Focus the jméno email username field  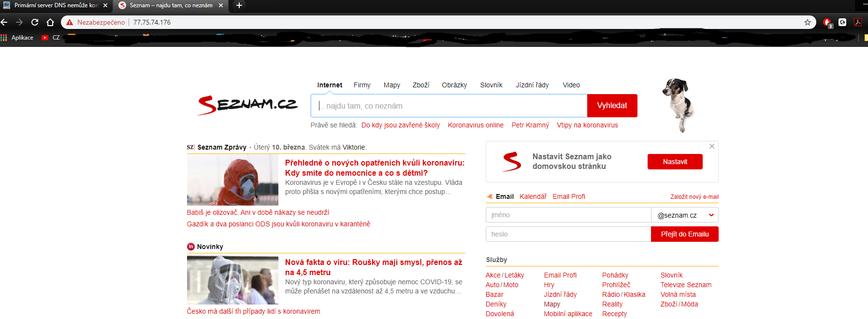click(568, 215)
